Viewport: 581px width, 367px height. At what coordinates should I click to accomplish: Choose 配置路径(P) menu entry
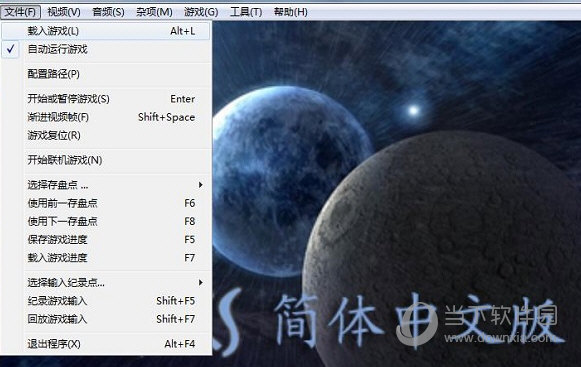pyautogui.click(x=106, y=74)
